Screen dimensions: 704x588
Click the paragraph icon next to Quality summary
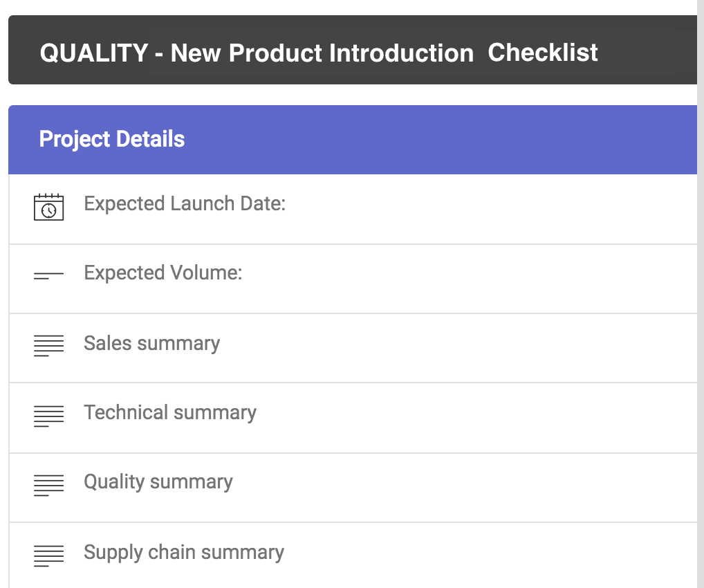(x=48, y=484)
